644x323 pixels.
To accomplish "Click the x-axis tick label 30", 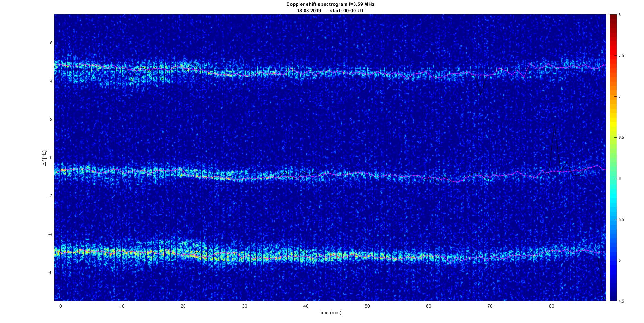I will 245,306.
